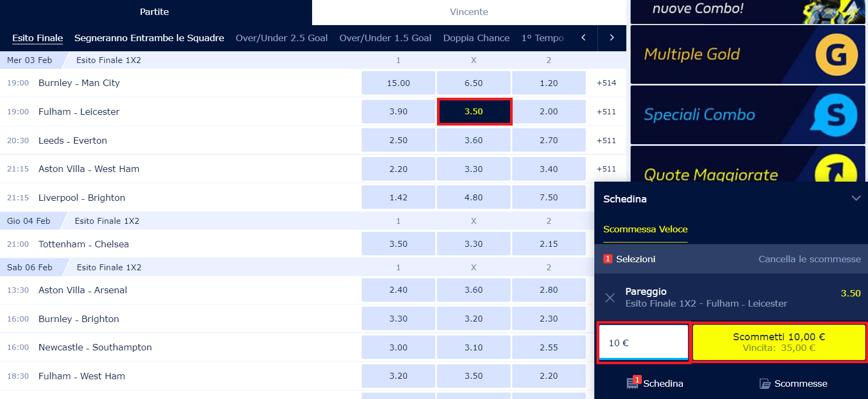Open the Over/Under 2.5 Goal tab

(x=282, y=38)
